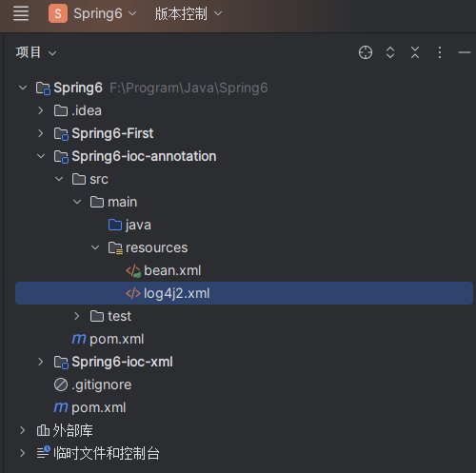The height and width of the screenshot is (473, 476).
Task: Click the expand/collapse up-down arrows icon
Action: 390,52
